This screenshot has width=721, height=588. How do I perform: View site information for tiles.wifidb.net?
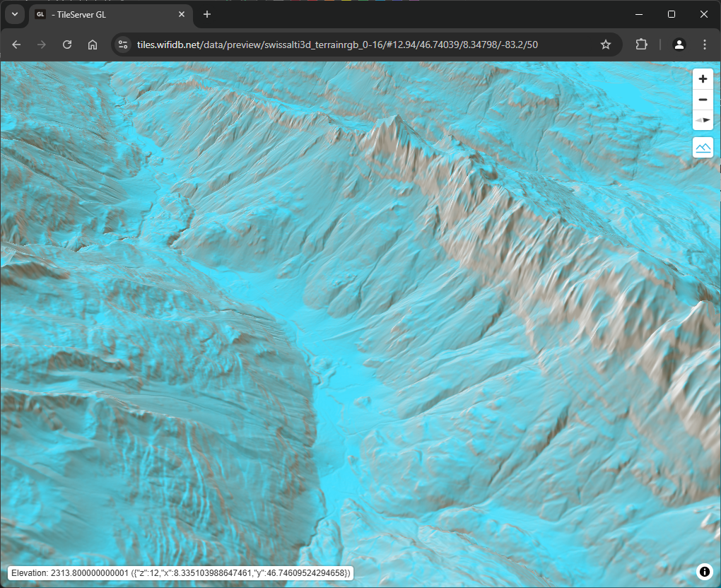coord(123,45)
